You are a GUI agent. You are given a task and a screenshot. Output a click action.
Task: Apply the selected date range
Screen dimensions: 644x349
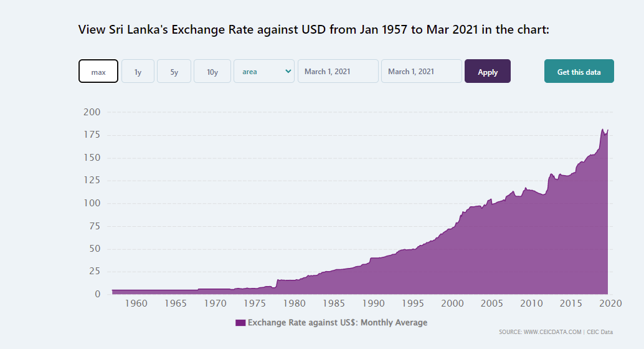pos(488,71)
